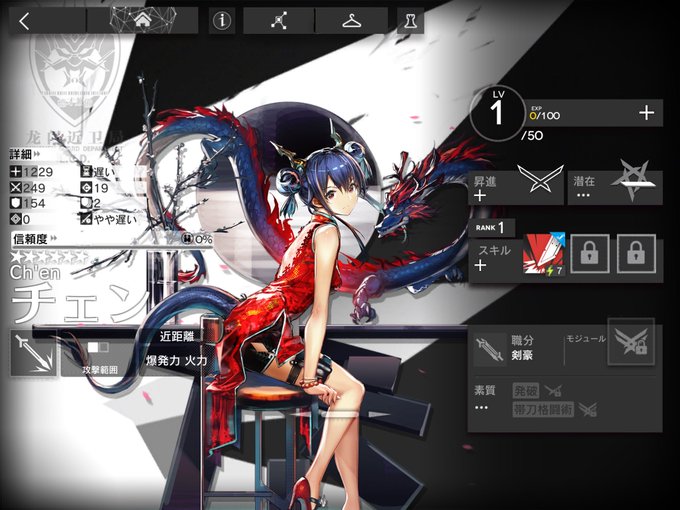View the 帯刀格闘術 talent
Viewport: 680px width, 510px height.
[x=543, y=409]
